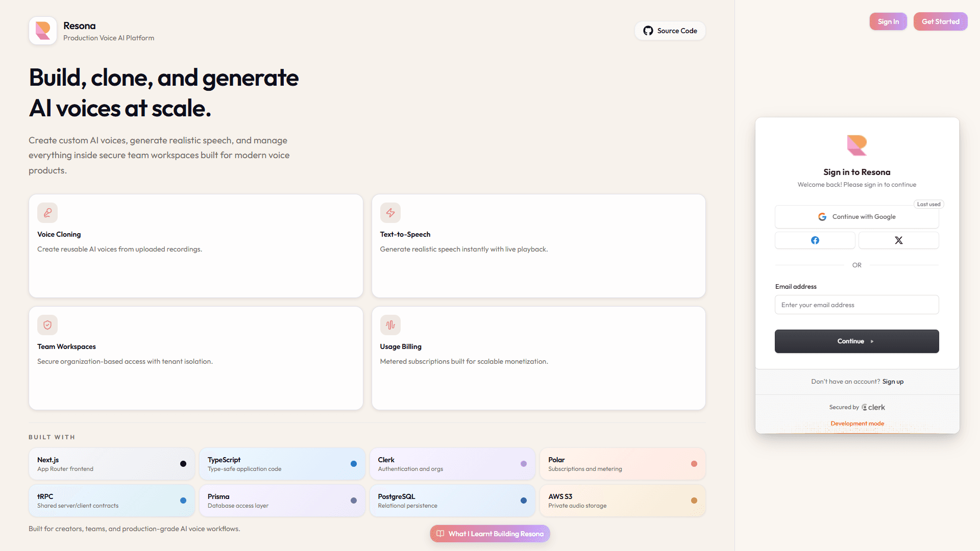Focus the Email address input field

(857, 305)
